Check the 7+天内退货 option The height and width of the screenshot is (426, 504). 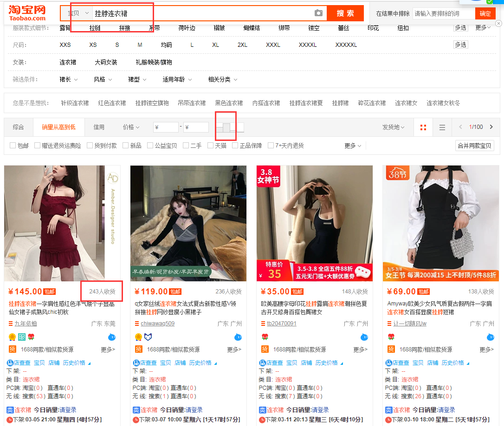point(271,146)
